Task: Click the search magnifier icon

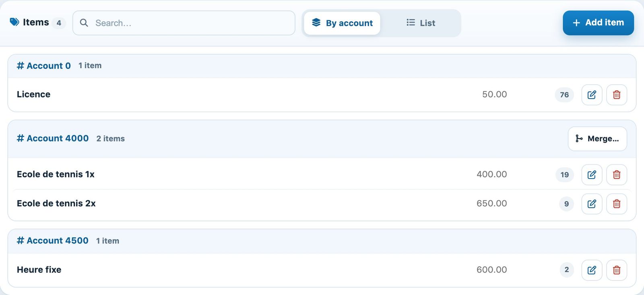Action: click(x=84, y=23)
